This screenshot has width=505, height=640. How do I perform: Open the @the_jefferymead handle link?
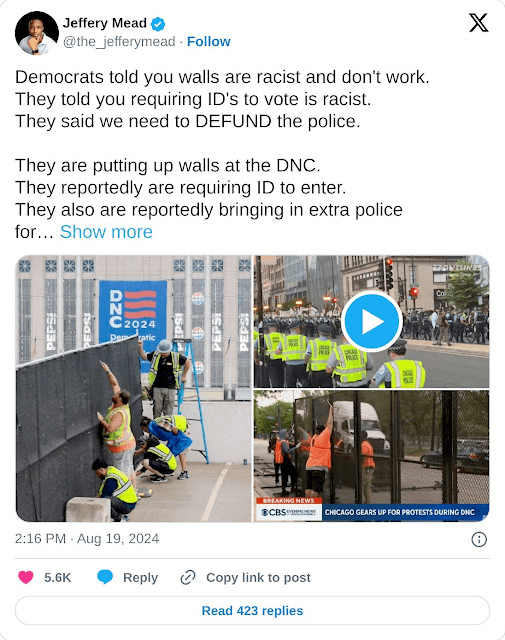(x=119, y=42)
